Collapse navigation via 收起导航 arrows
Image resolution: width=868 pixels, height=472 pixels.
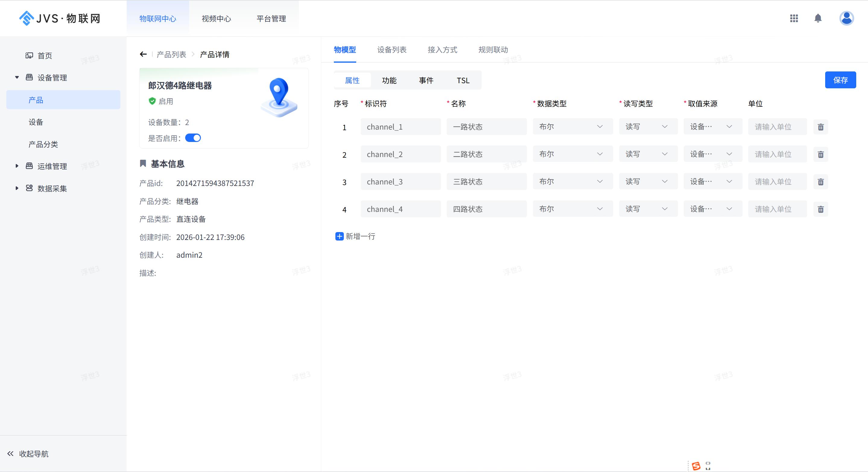[x=11, y=454]
